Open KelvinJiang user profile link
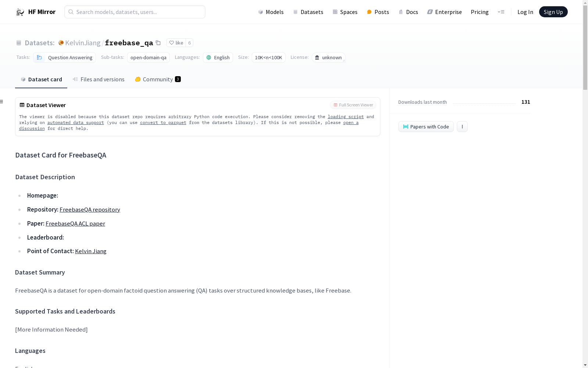This screenshot has width=588, height=368. click(83, 43)
